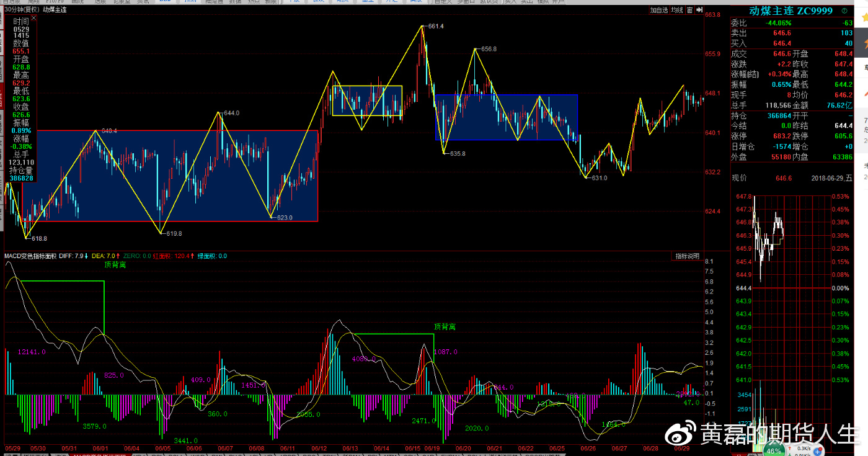
Task: Toggle the 均线 moving average display
Action: pyautogui.click(x=678, y=10)
